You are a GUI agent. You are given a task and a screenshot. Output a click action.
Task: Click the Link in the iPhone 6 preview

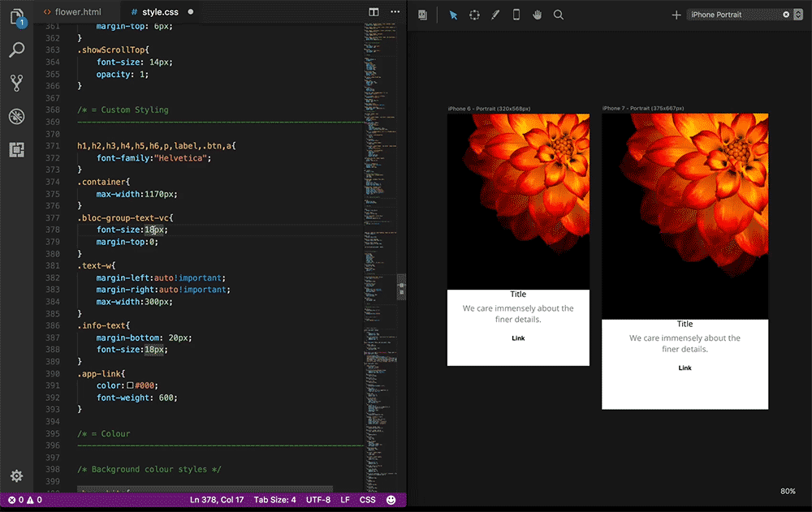(518, 338)
